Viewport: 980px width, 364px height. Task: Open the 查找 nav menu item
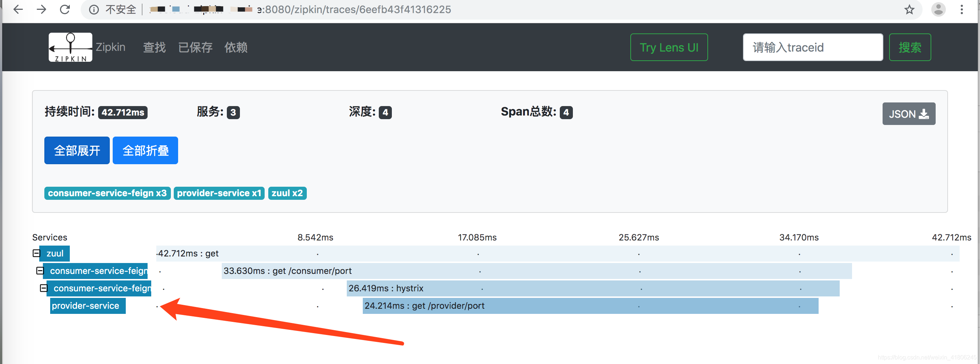point(154,48)
